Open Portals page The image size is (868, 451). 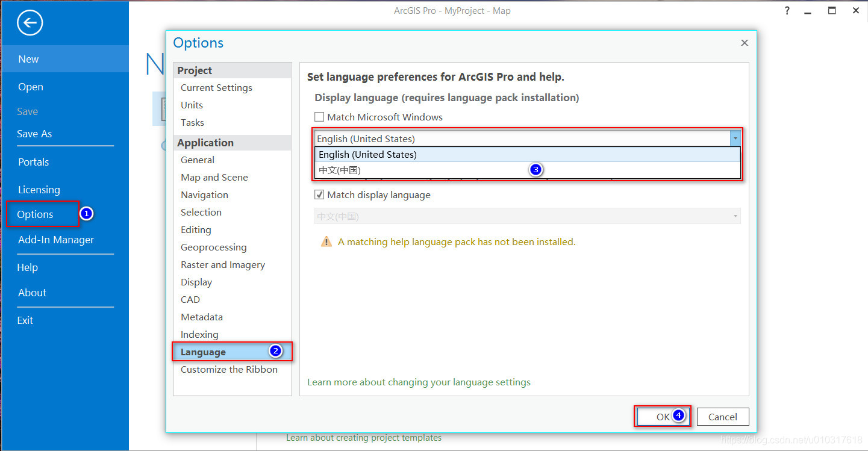click(x=34, y=162)
